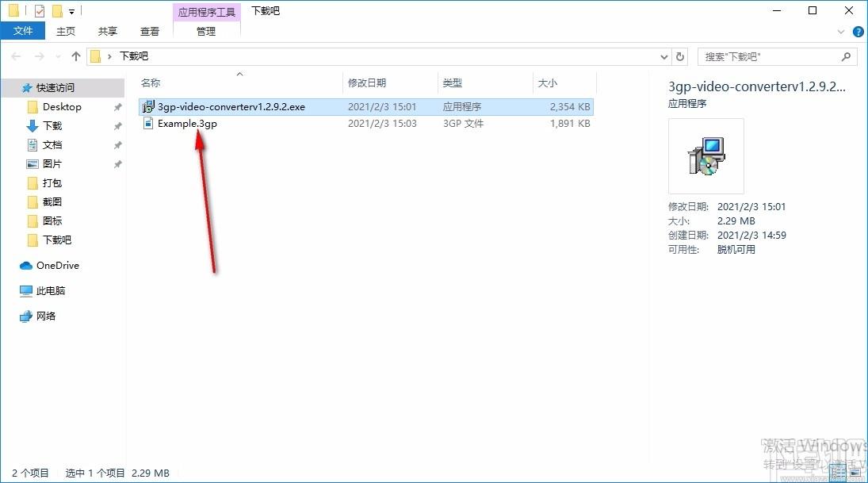868x483 pixels.
Task: Select OneDrive in the navigation pane
Action: (58, 266)
